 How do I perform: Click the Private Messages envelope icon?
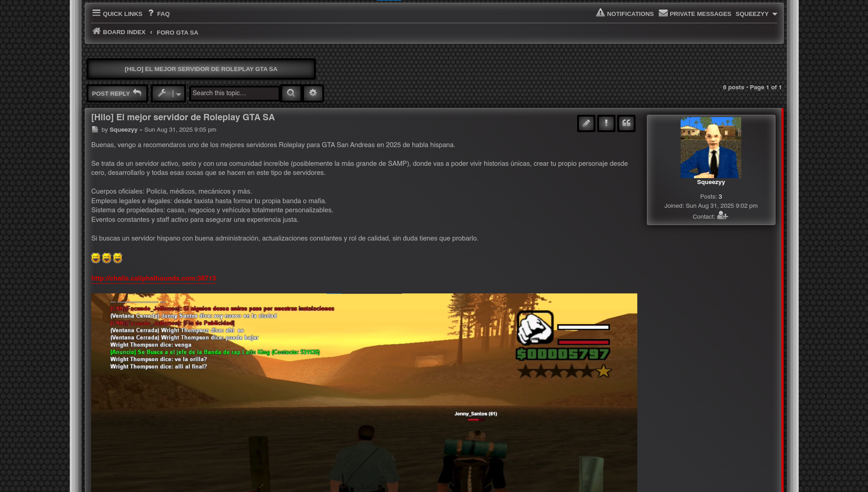663,13
